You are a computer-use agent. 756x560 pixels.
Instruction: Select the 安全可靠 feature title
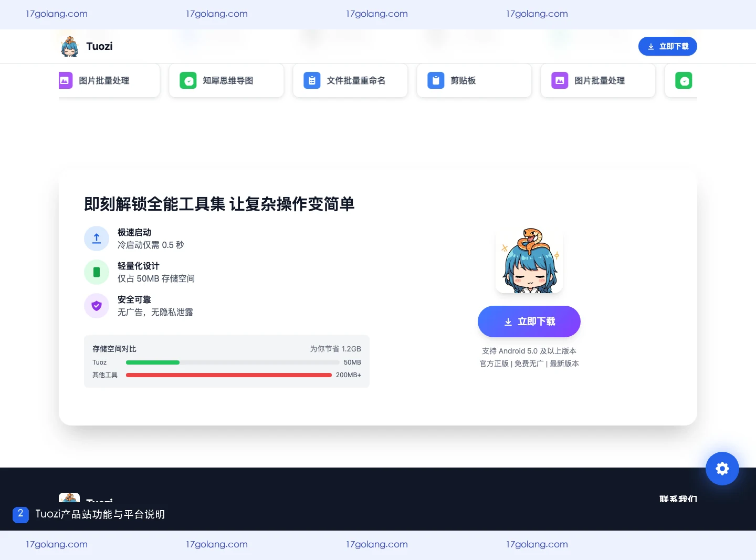(x=134, y=299)
